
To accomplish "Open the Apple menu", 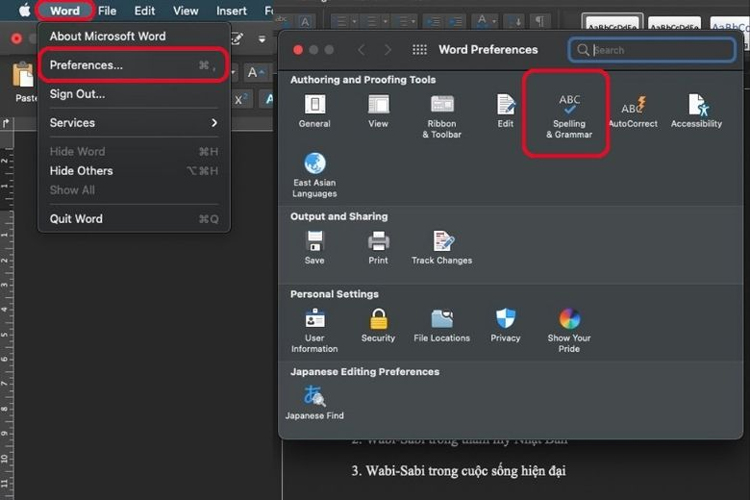I will tap(22, 11).
